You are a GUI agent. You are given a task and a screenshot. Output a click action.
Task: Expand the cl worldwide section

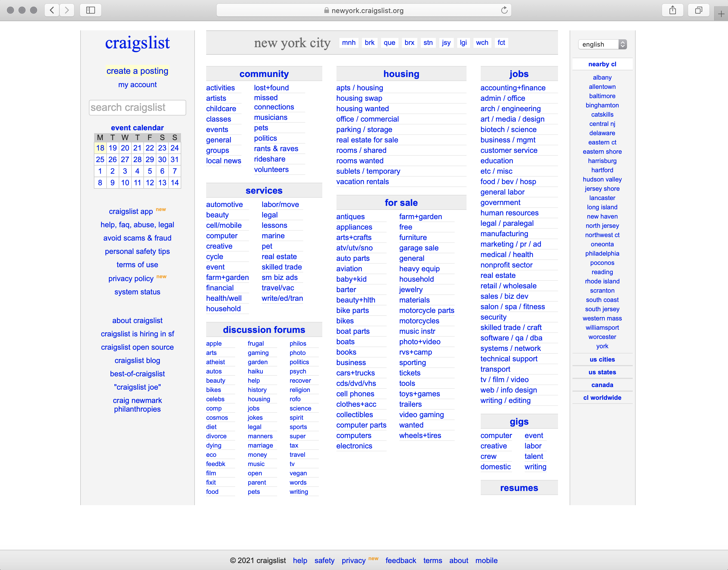coord(602,397)
